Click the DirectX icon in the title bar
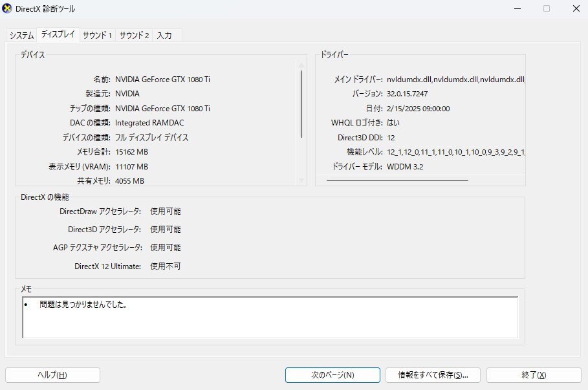 (x=9, y=8)
